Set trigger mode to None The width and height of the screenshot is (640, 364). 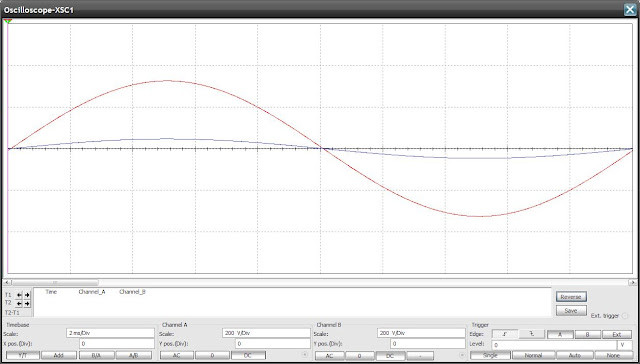(x=613, y=355)
